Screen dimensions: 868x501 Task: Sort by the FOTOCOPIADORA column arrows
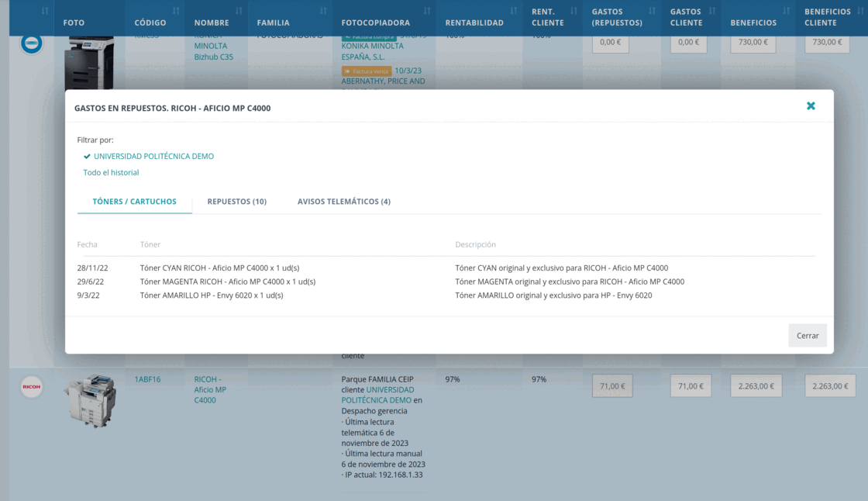[x=427, y=11]
